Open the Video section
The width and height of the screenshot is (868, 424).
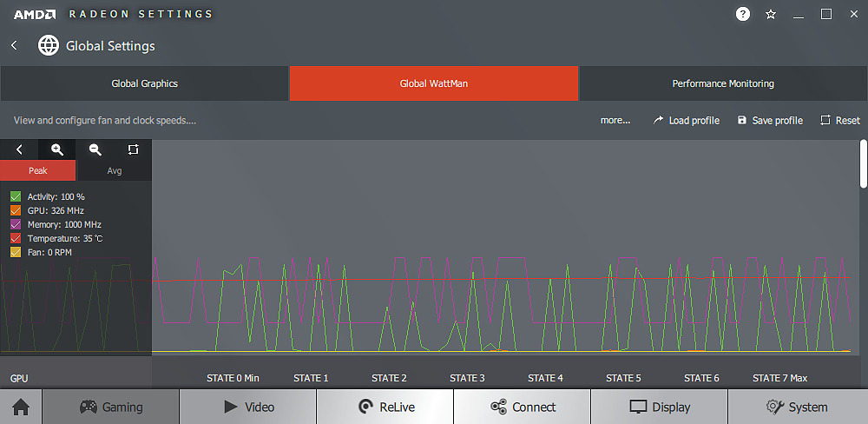coord(248,407)
